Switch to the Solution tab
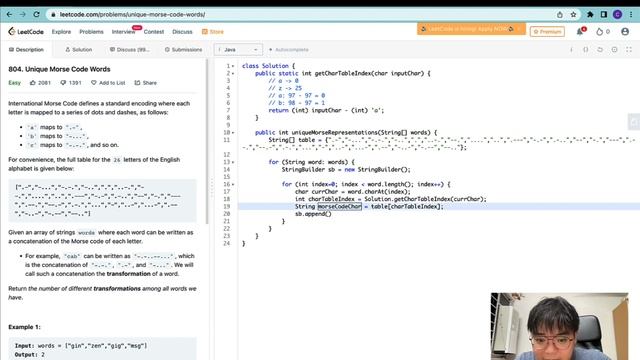 [x=78, y=49]
